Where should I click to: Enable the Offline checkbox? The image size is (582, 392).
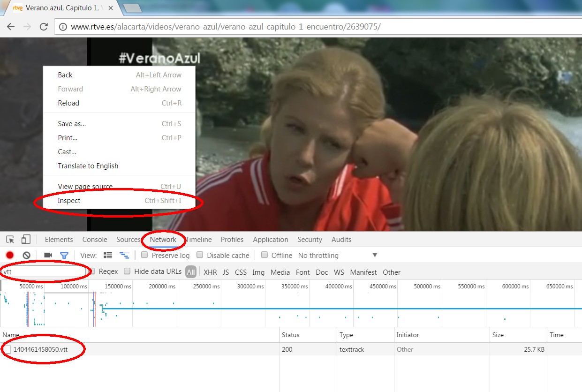[x=265, y=255]
